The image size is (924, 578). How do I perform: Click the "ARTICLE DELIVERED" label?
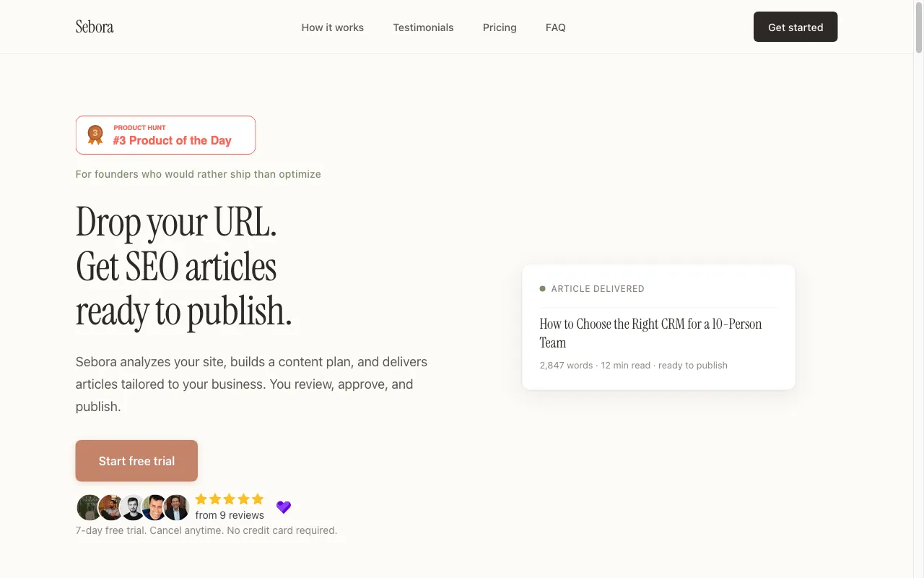[x=598, y=289]
